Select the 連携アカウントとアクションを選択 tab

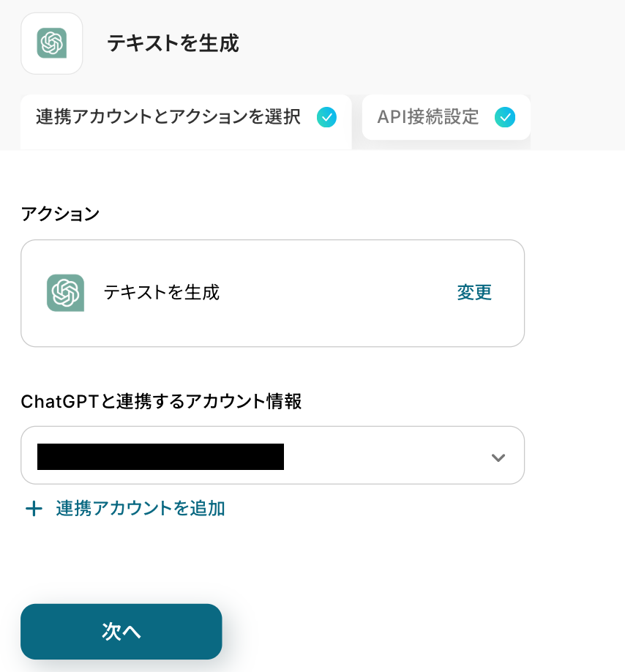(x=168, y=117)
